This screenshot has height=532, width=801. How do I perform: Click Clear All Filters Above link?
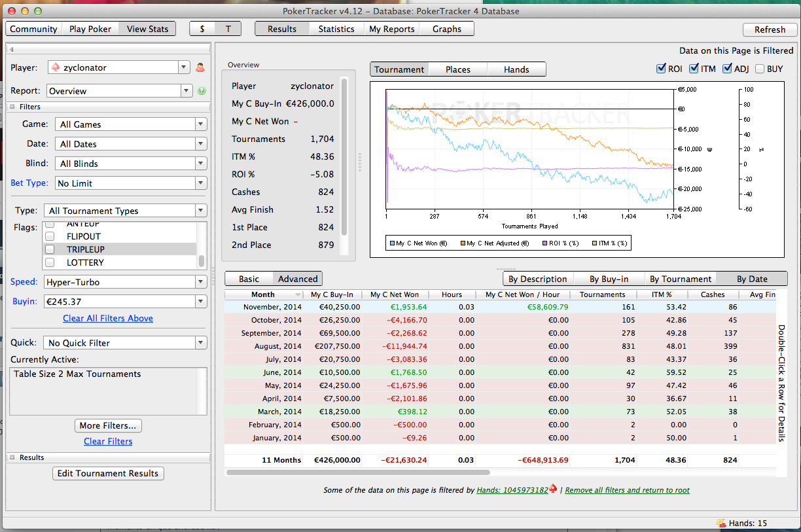pos(108,318)
